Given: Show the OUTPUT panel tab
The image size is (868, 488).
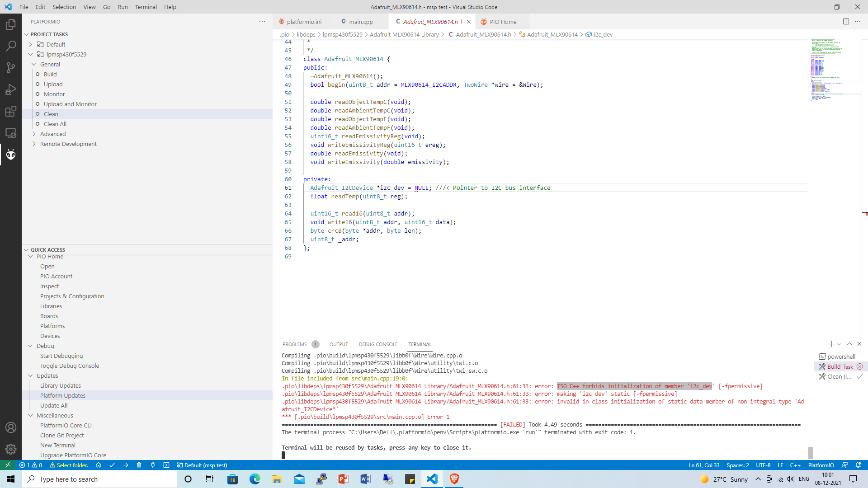Looking at the screenshot, I should pyautogui.click(x=339, y=344).
